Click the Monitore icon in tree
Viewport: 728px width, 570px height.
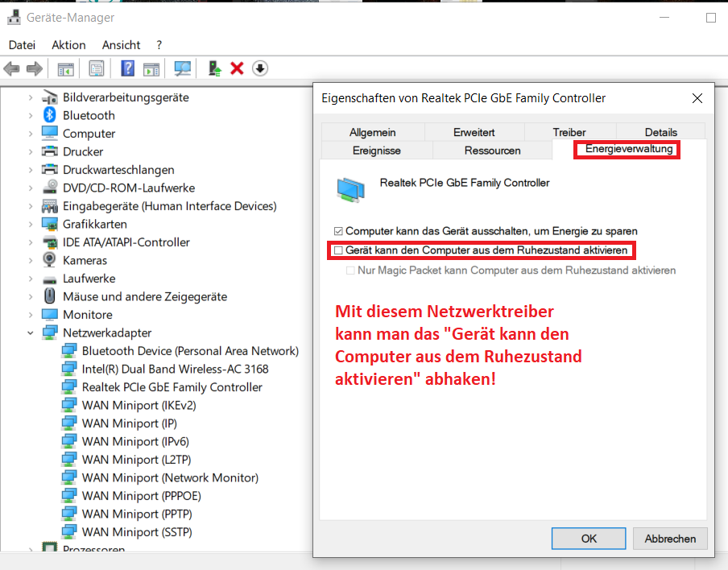50,314
